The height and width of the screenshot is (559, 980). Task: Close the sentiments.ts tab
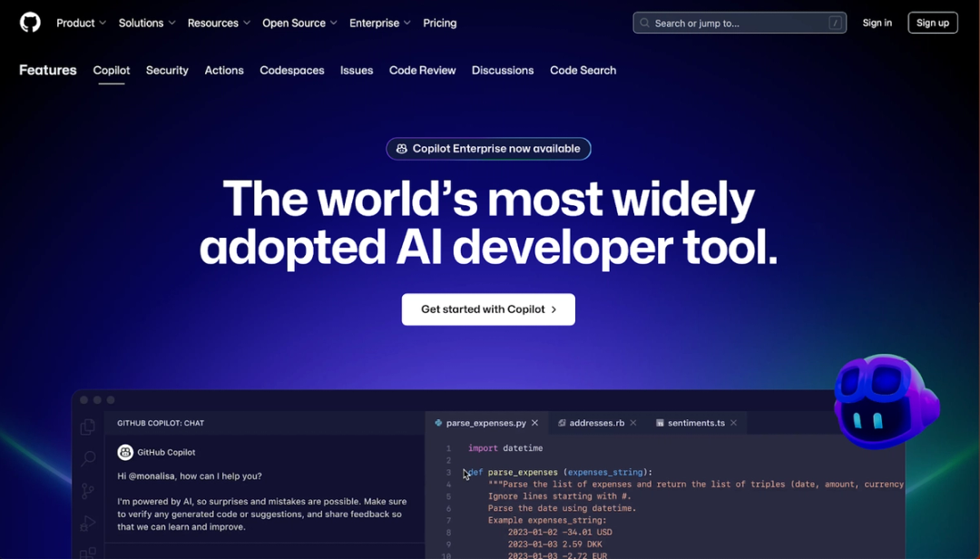click(x=734, y=423)
